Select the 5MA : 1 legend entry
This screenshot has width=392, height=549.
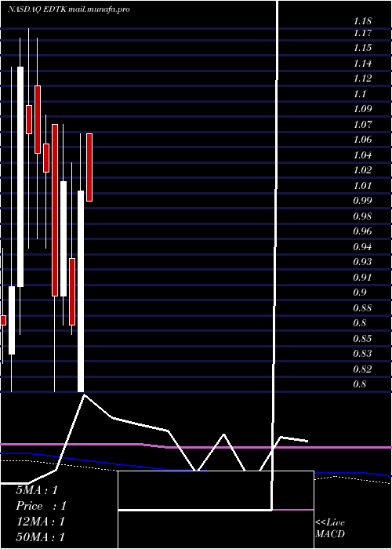pos(36,490)
